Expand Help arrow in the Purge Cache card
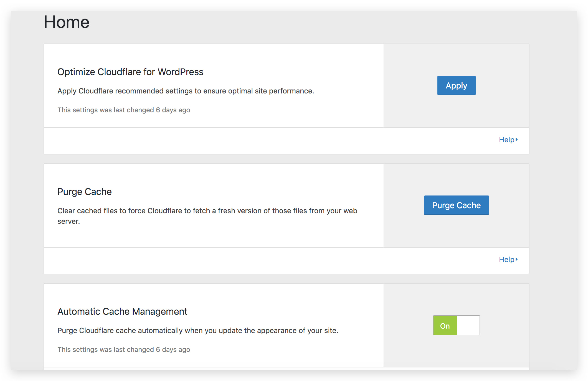This screenshot has height=381, width=588. 517,259
